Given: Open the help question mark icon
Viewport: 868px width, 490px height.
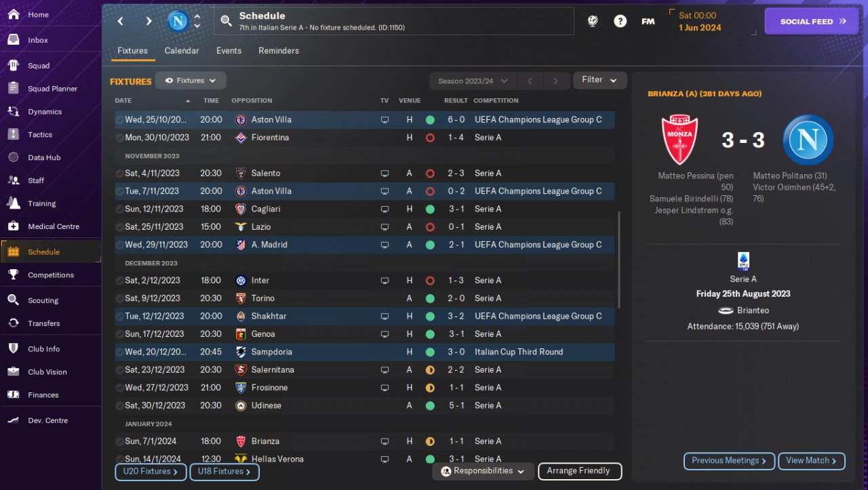Looking at the screenshot, I should (620, 21).
